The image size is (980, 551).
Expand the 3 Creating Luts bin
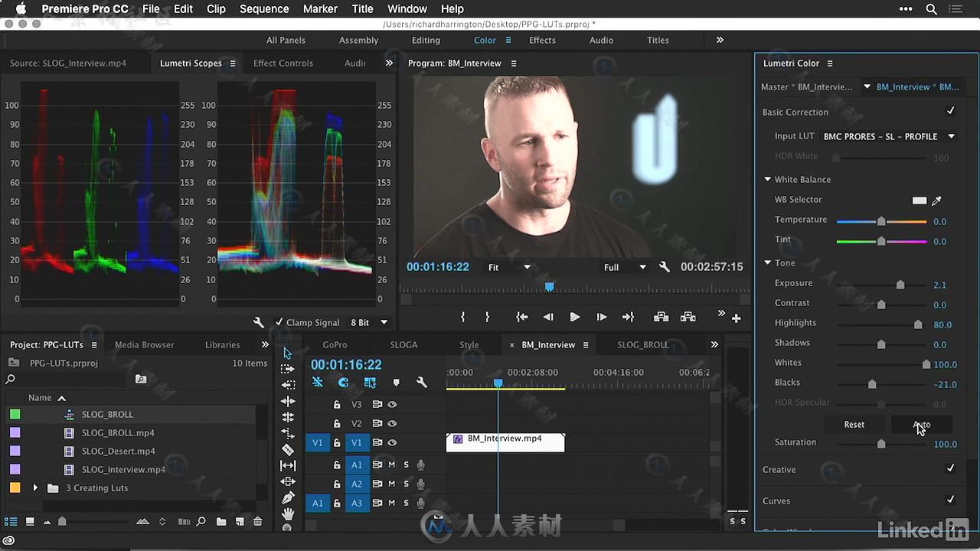pos(35,487)
